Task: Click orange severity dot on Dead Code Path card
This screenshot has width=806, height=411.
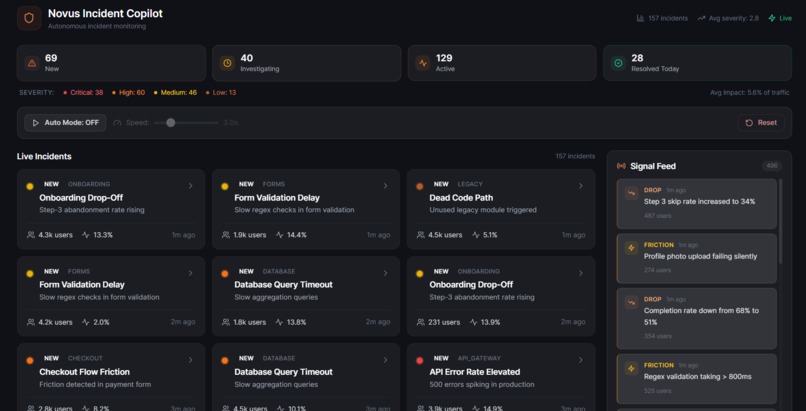Action: tap(419, 186)
